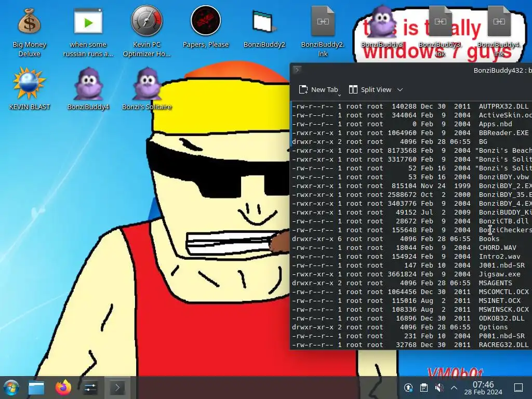Toggle muted volume tray icon
This screenshot has width=532, height=399.
click(439, 388)
